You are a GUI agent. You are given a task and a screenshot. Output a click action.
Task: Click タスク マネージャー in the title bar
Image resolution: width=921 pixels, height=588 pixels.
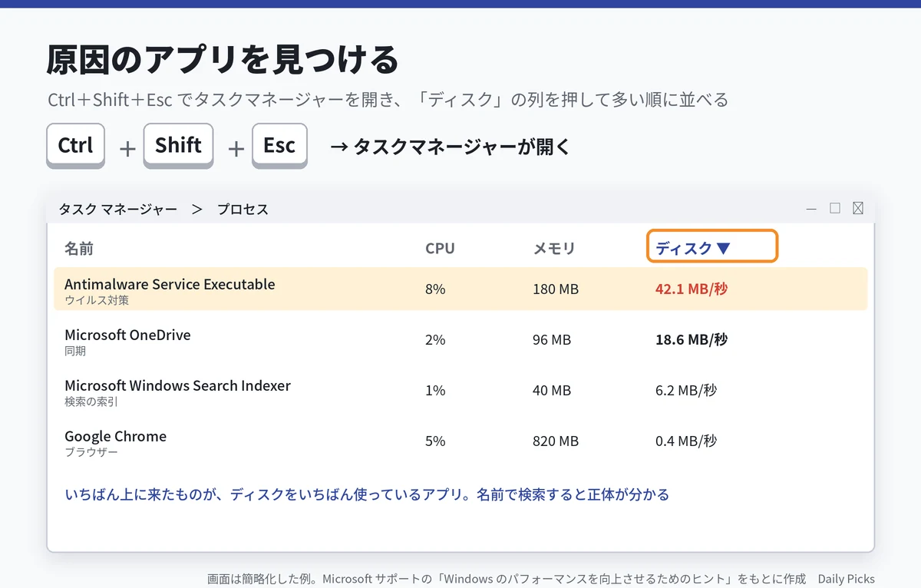117,210
